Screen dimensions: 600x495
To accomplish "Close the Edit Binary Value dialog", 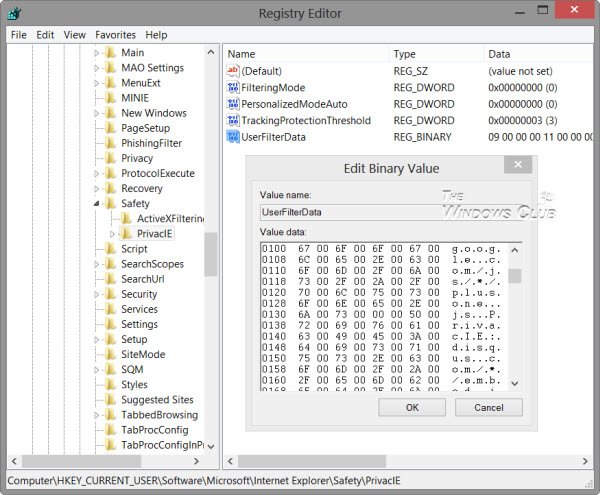I will 518,164.
